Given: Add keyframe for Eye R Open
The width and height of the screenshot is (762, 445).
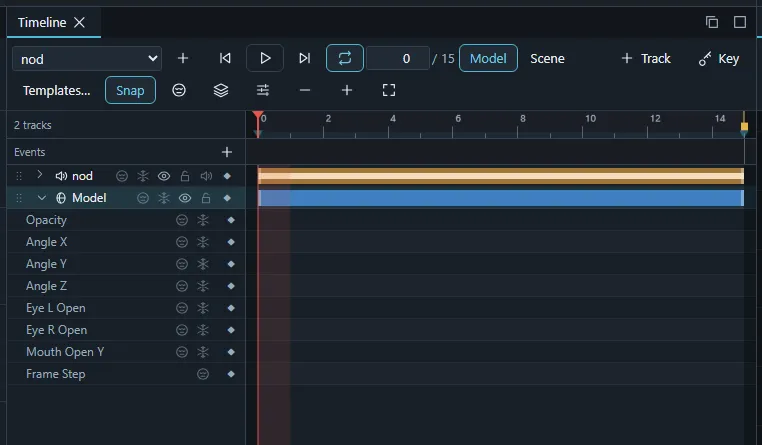Looking at the screenshot, I should (231, 330).
